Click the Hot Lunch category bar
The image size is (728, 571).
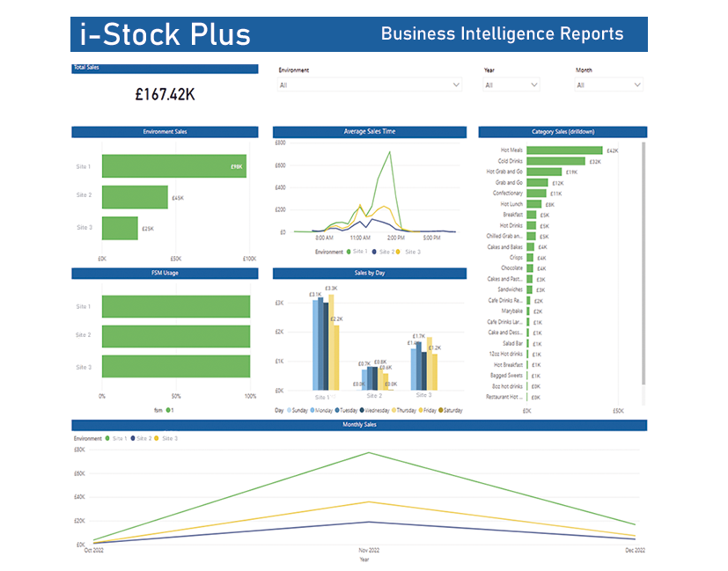534,204
